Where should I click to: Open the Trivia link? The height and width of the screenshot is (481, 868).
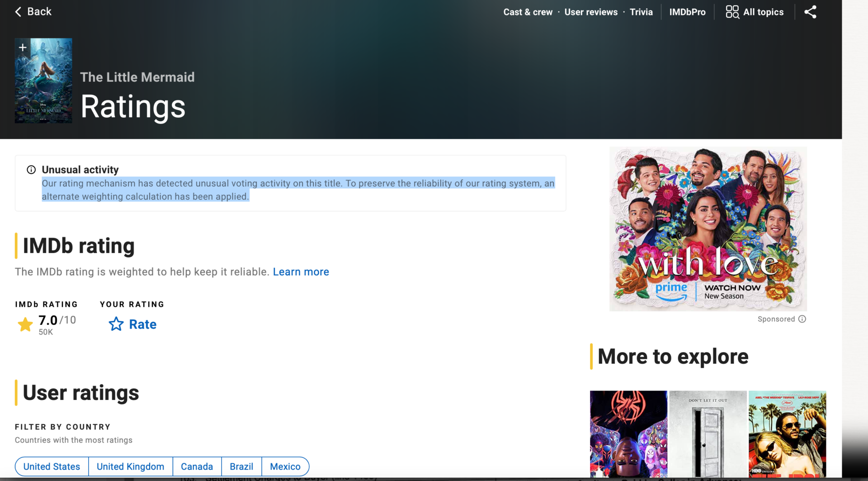coord(641,12)
